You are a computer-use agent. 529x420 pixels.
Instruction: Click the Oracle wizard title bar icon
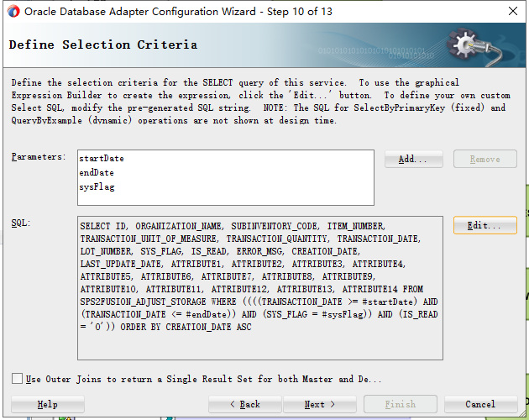(x=13, y=12)
